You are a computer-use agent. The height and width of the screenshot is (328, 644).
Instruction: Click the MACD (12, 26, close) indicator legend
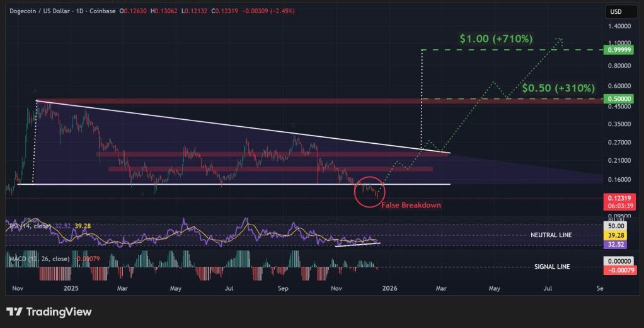pos(40,259)
